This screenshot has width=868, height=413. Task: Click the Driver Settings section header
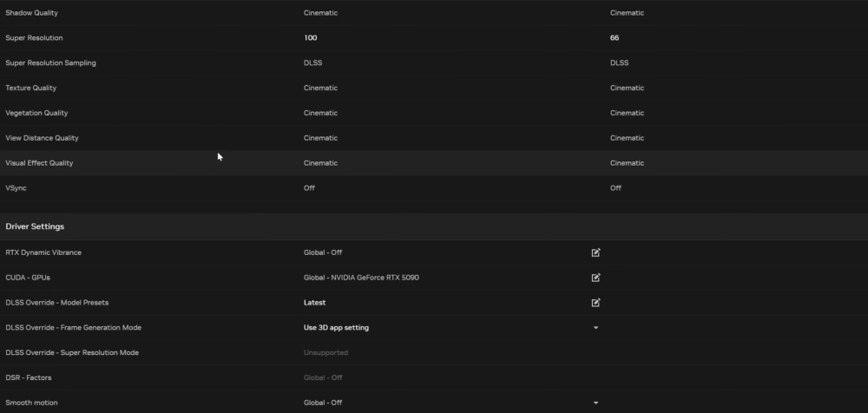coord(35,226)
